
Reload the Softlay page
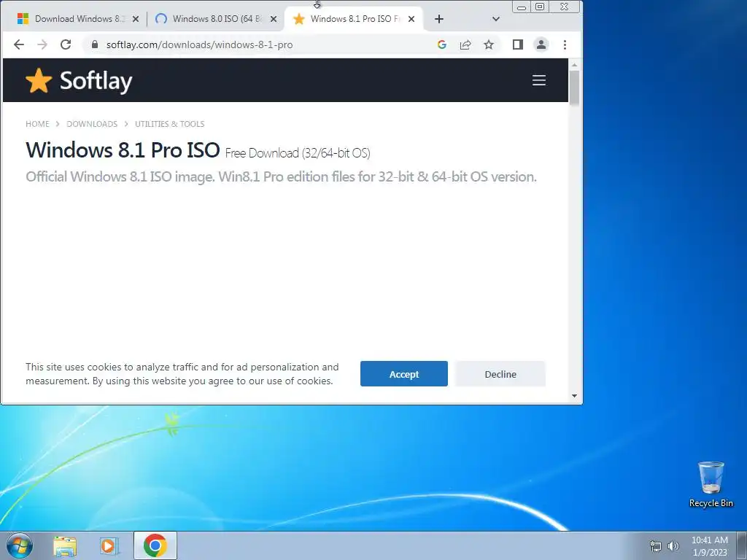point(66,44)
